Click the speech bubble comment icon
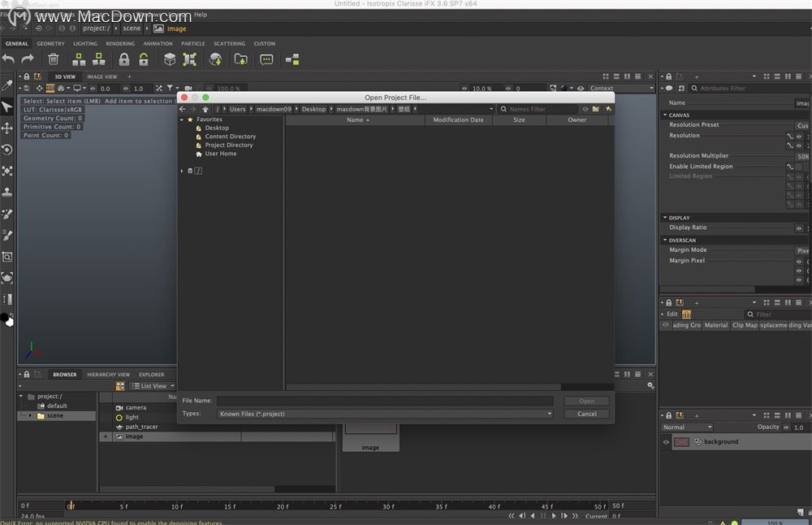This screenshot has width=812, height=525. [x=266, y=59]
